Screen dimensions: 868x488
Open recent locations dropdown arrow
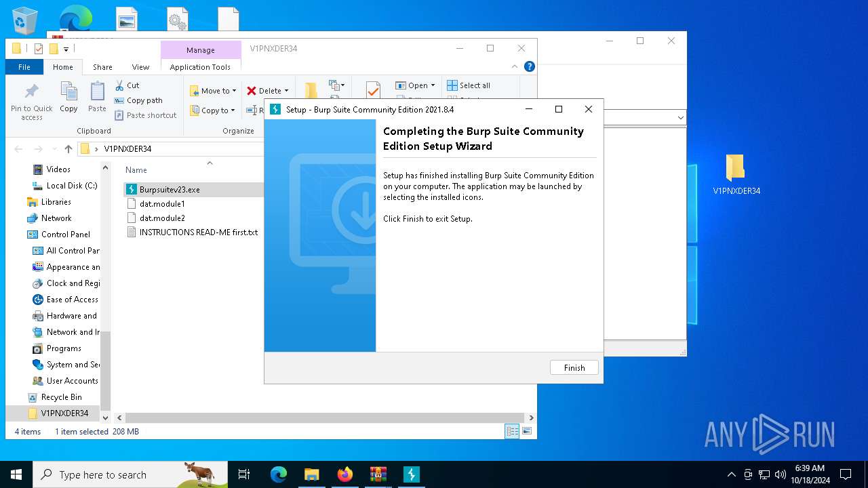click(x=54, y=149)
